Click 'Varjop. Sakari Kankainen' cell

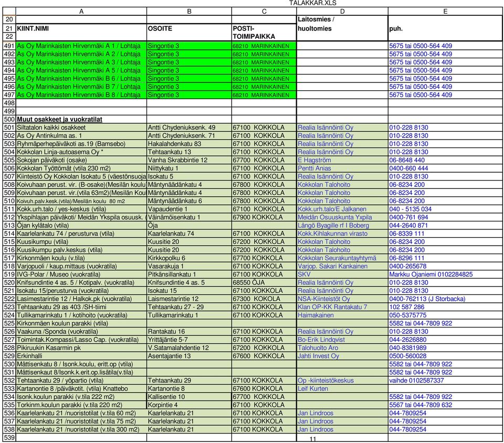tap(342, 266)
